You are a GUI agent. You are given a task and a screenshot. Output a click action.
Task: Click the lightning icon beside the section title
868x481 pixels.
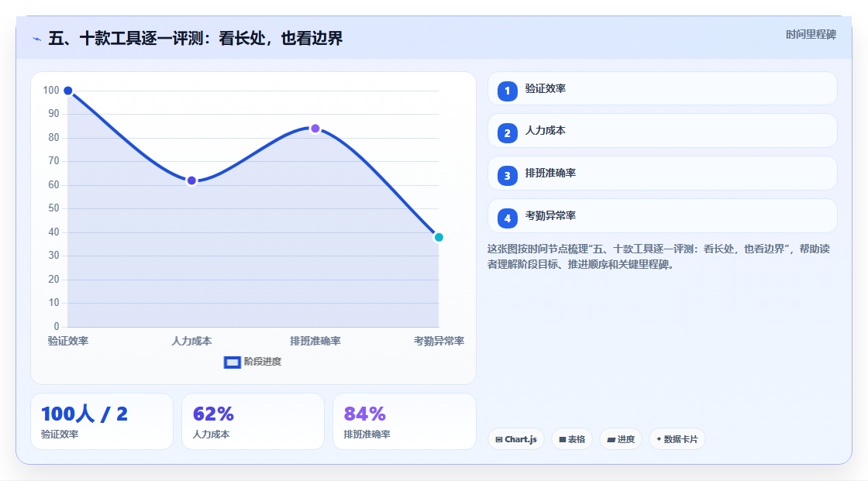[37, 39]
